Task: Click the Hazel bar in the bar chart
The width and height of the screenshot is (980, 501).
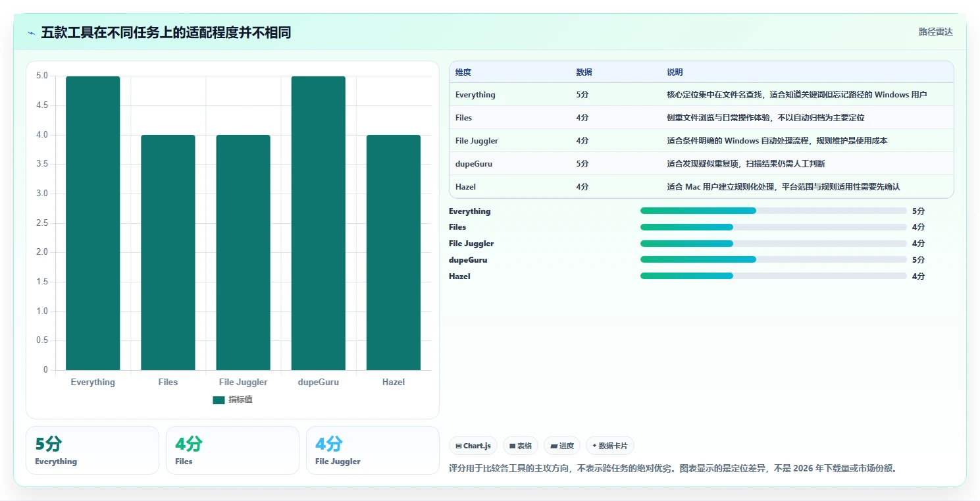Action: pos(394,253)
